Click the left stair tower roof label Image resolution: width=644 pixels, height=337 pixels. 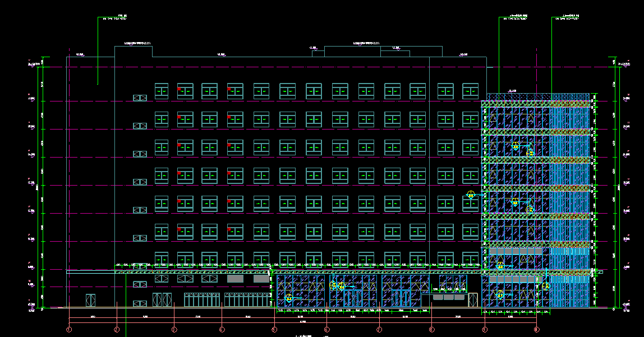[137, 43]
